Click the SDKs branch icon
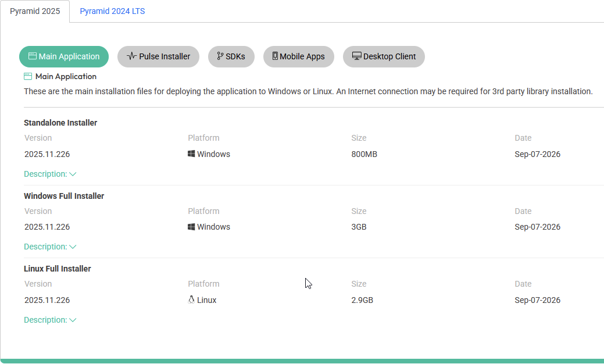Viewport: 604px width, 364px height. [220, 56]
